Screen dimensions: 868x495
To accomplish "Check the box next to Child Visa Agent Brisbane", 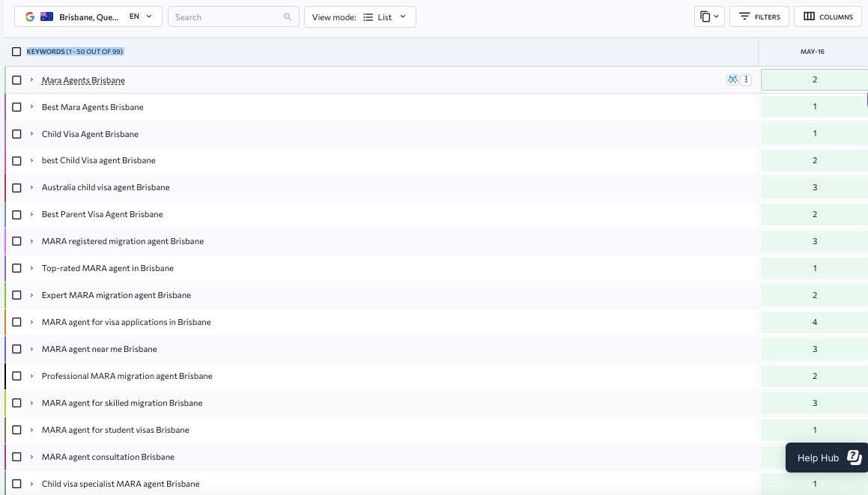I will click(16, 133).
